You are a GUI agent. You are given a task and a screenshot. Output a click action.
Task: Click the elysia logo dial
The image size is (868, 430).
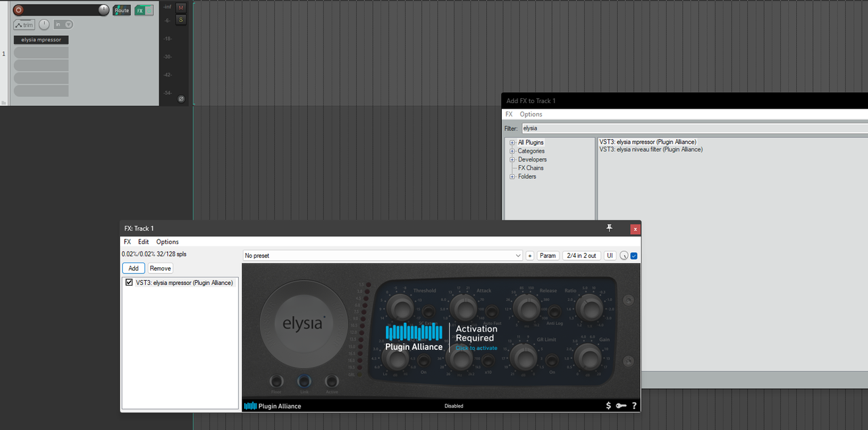[303, 324]
